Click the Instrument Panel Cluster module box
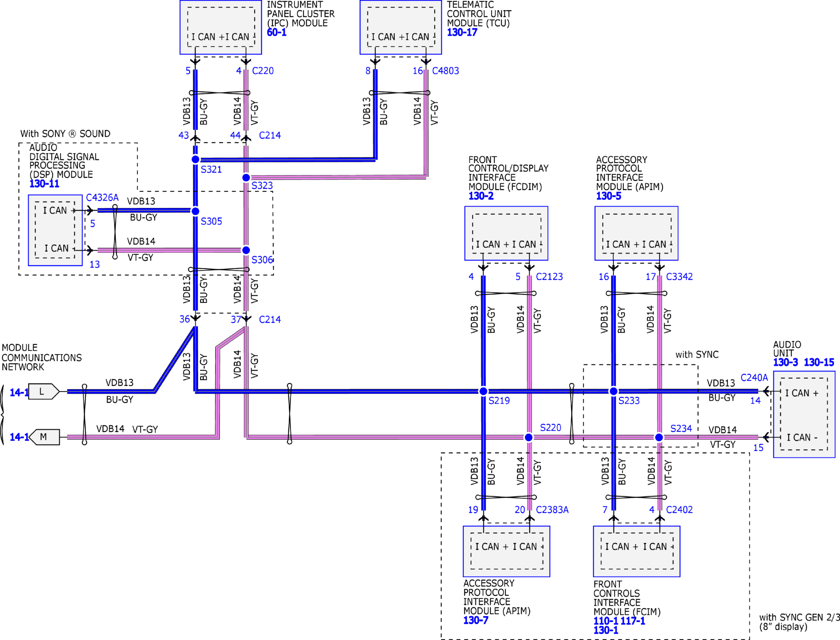The height and width of the screenshot is (640, 840). coord(220,27)
